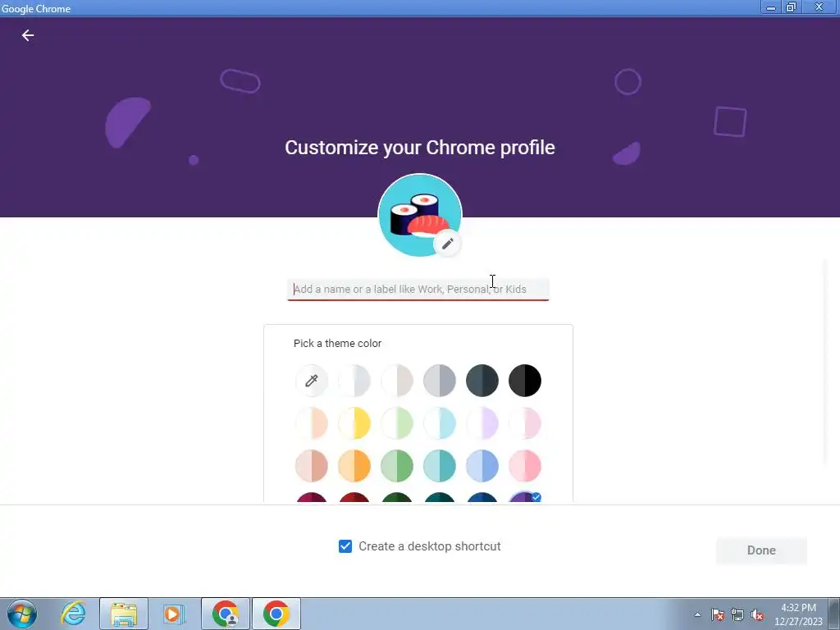Switch to Chrome profile window in taskbar

226,614
